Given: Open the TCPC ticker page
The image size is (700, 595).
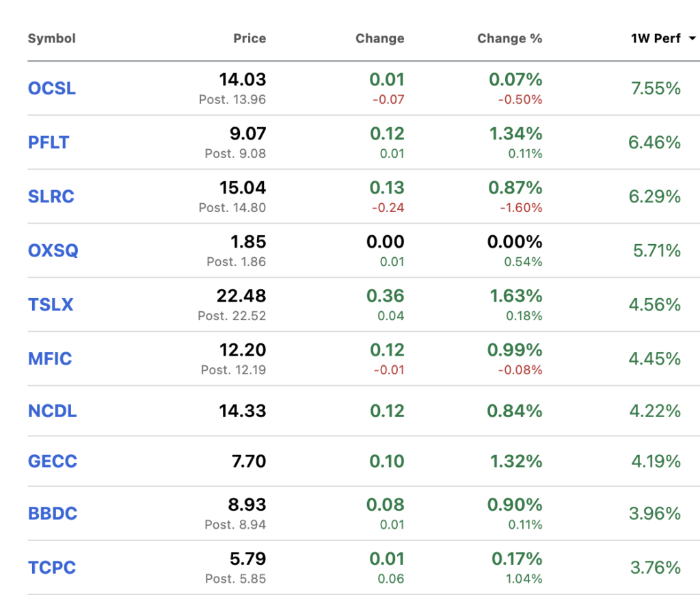Looking at the screenshot, I should click(x=52, y=568).
